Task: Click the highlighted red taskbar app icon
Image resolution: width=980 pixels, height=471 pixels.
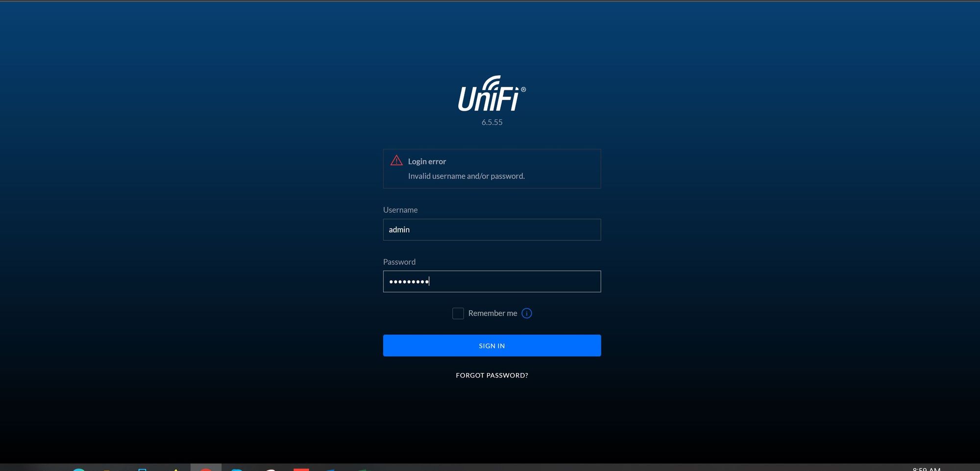Action: pyautogui.click(x=206, y=469)
